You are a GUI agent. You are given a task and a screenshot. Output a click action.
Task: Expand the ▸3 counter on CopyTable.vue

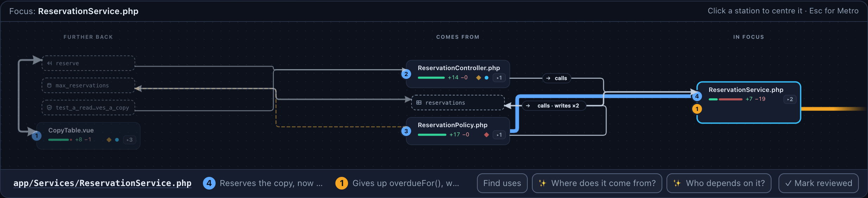tap(130, 140)
